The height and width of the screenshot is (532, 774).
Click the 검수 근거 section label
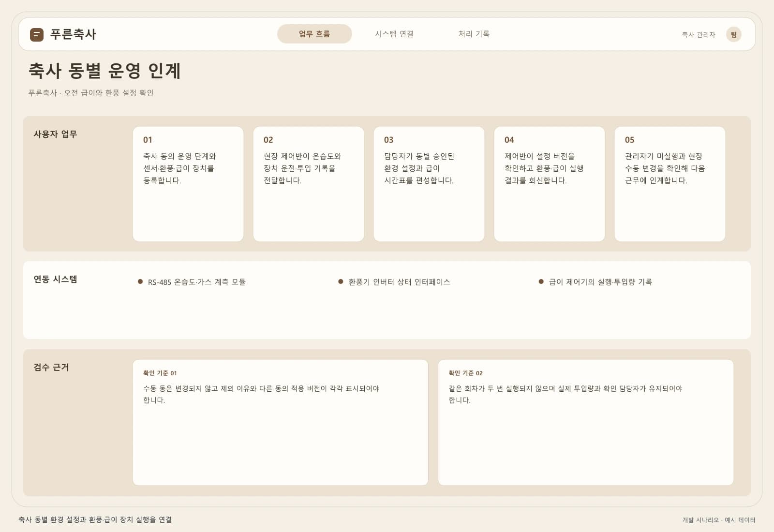(x=51, y=367)
